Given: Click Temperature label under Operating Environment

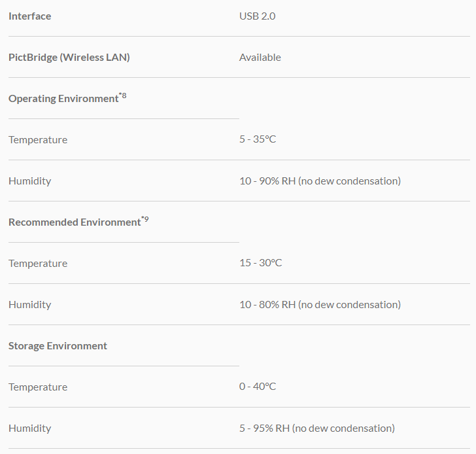Looking at the screenshot, I should coord(37,140).
